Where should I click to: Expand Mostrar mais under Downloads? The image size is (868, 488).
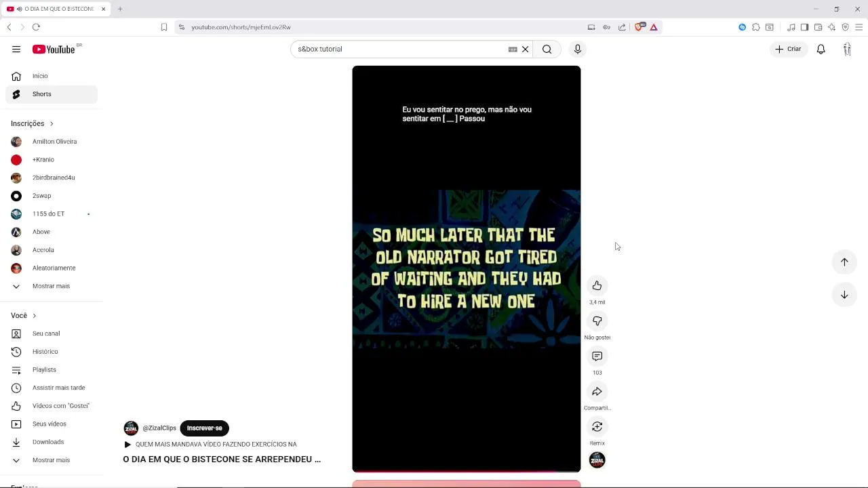coord(52,460)
